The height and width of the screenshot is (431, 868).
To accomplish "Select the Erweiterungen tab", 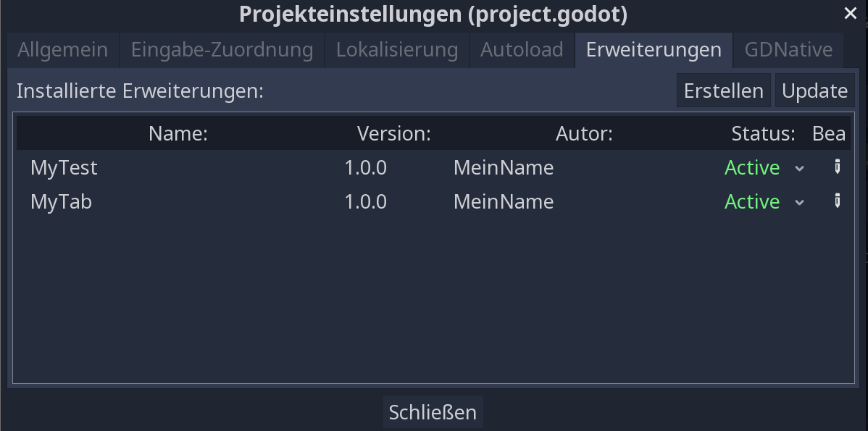I will (x=654, y=50).
